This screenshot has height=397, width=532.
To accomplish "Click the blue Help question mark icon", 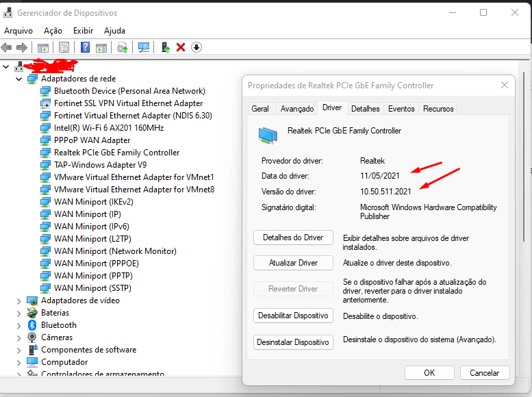I will point(85,47).
